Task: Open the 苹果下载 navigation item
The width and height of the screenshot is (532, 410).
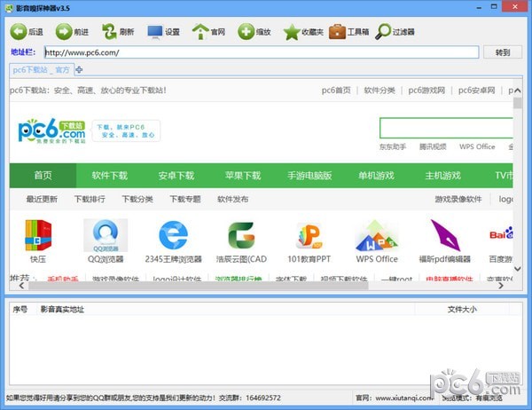Action: point(243,176)
